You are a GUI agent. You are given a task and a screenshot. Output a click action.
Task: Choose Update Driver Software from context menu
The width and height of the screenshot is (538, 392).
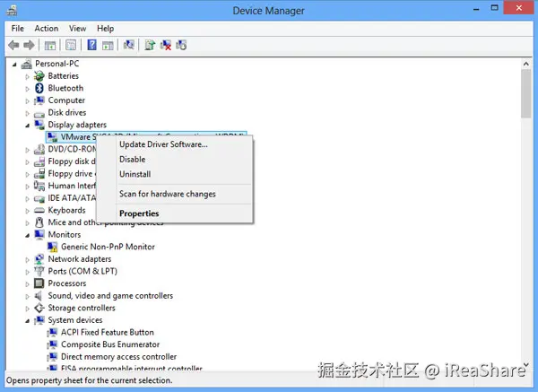[175, 144]
